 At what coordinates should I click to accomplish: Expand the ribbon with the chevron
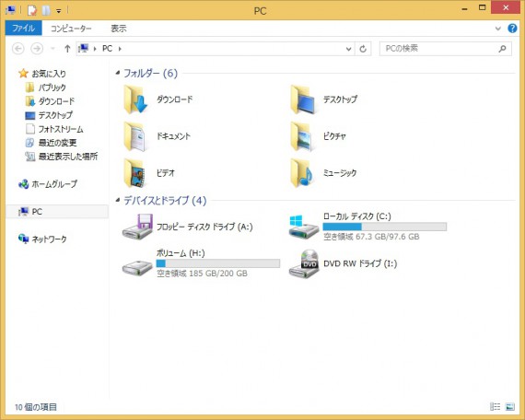[x=498, y=29]
